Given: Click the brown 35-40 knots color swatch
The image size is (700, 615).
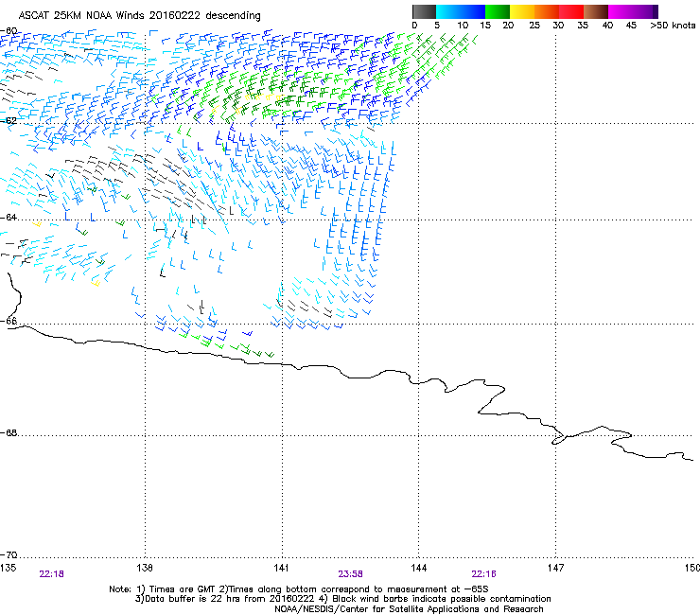Looking at the screenshot, I should (x=596, y=11).
